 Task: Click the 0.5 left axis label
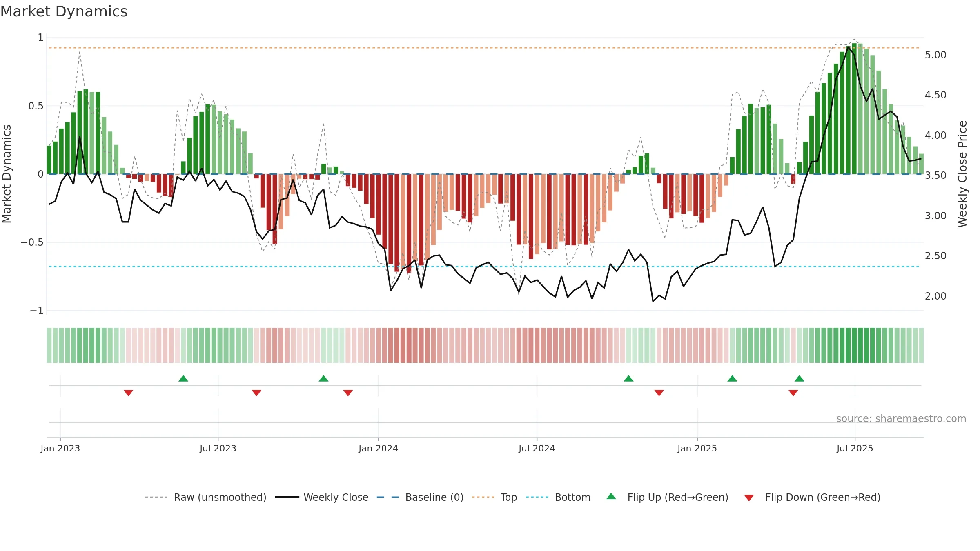(x=36, y=106)
